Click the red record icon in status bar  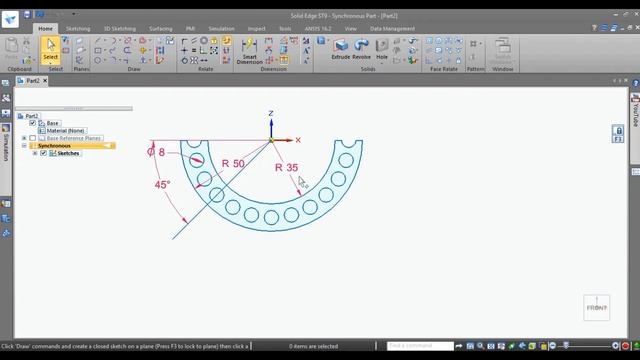pos(625,346)
